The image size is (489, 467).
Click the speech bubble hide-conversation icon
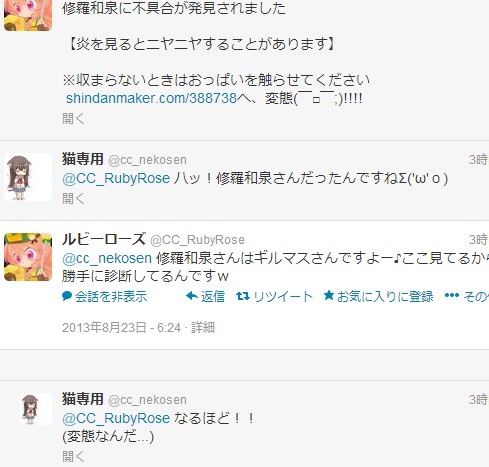67,296
